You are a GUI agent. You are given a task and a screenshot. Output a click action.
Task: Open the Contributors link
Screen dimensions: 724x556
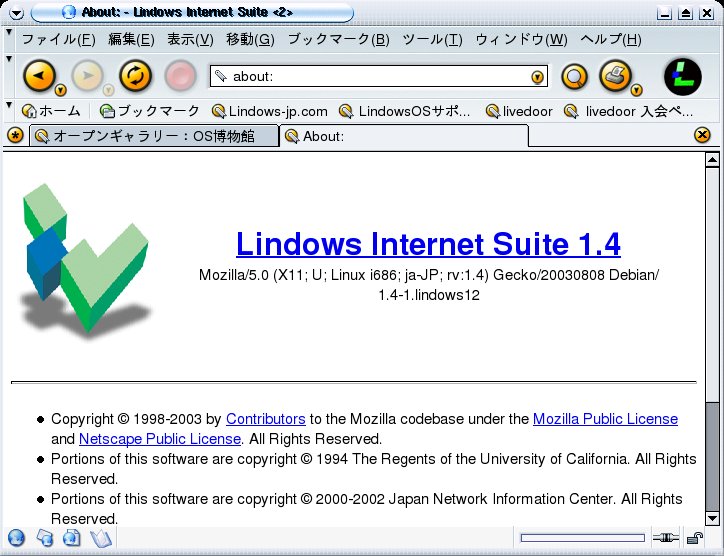(265, 419)
